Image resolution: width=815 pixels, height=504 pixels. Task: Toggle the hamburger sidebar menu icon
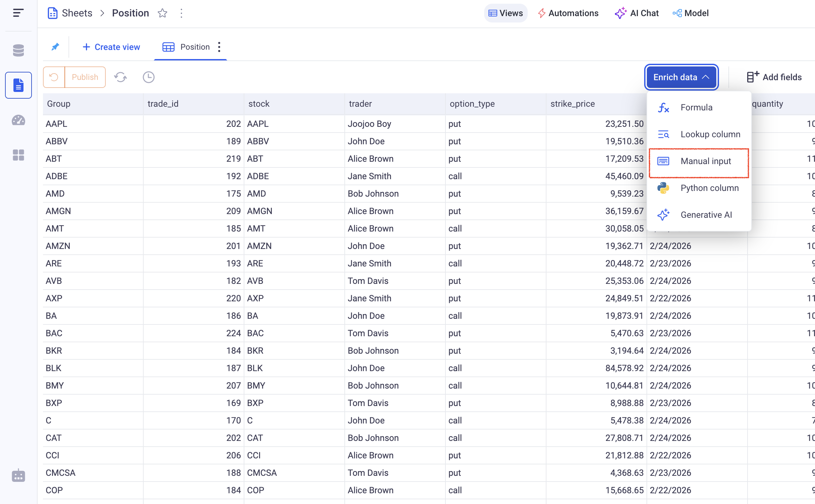click(18, 13)
